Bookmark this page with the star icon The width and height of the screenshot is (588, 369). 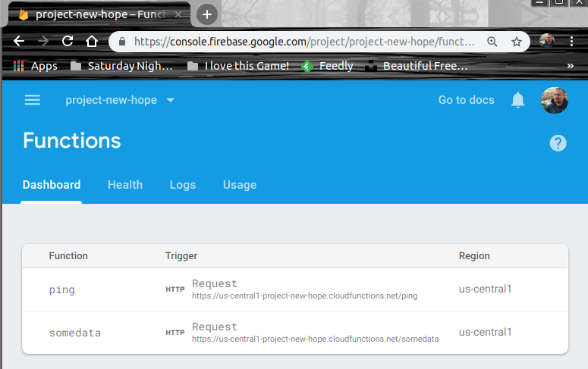click(516, 42)
